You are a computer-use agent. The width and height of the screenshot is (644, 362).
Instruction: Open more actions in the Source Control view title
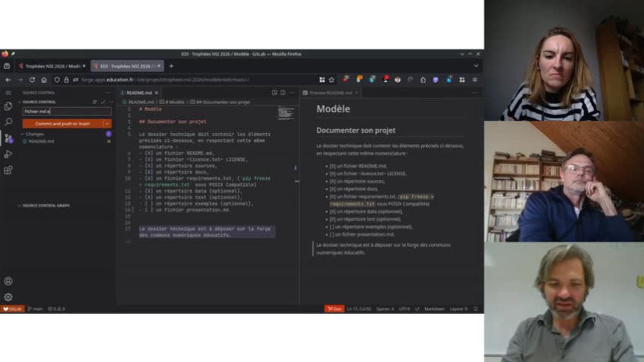point(108,93)
